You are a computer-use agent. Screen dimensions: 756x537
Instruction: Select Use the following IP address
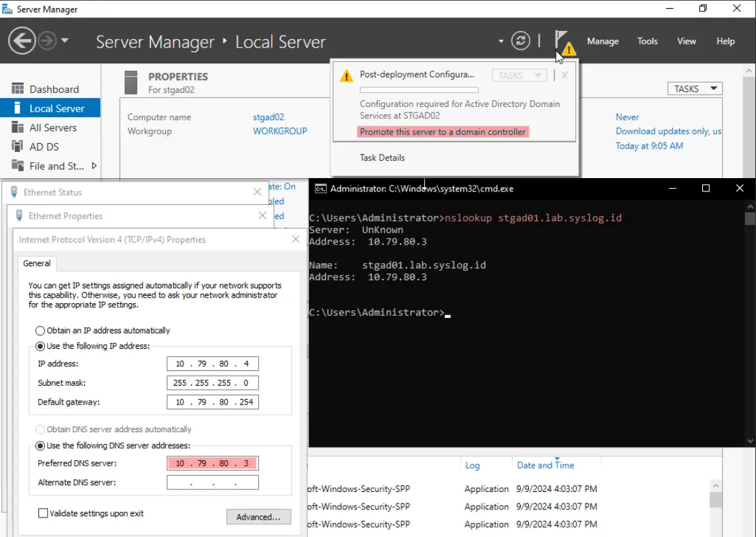40,346
